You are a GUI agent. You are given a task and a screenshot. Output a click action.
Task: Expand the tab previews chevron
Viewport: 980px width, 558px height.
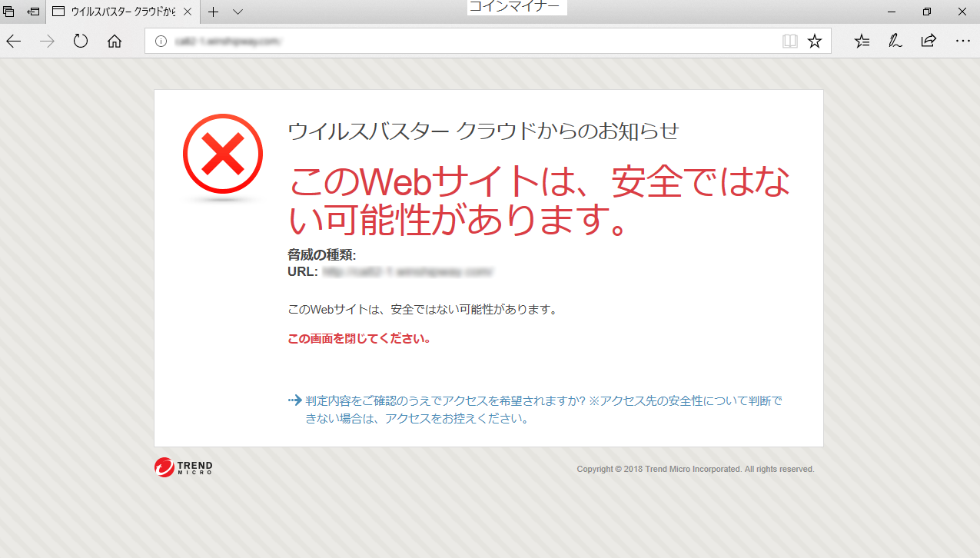pos(238,12)
